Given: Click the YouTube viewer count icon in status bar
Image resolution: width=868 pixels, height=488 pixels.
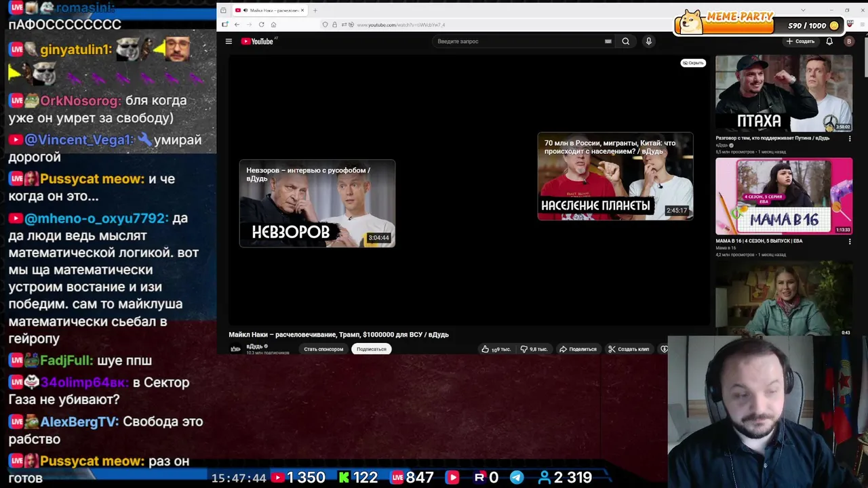Looking at the screenshot, I should pyautogui.click(x=277, y=478).
